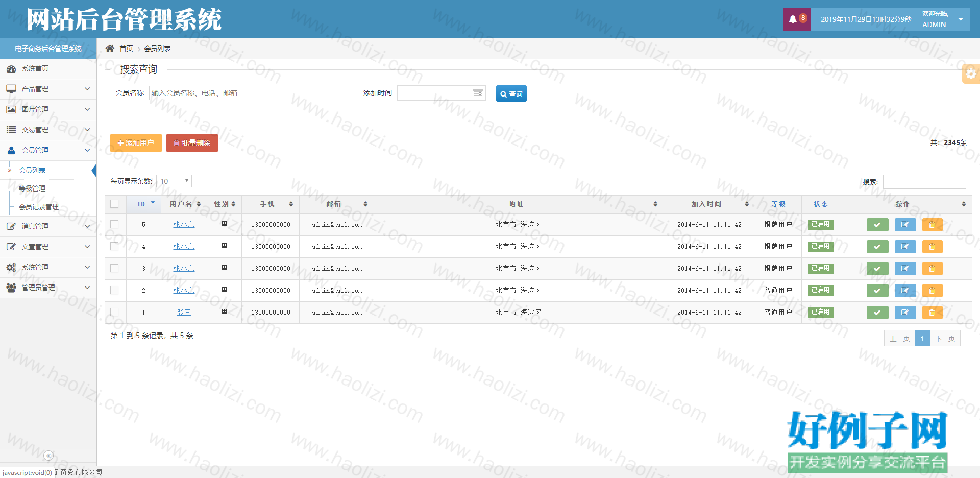Click the 批量删除 button
This screenshot has height=478, width=980.
192,143
